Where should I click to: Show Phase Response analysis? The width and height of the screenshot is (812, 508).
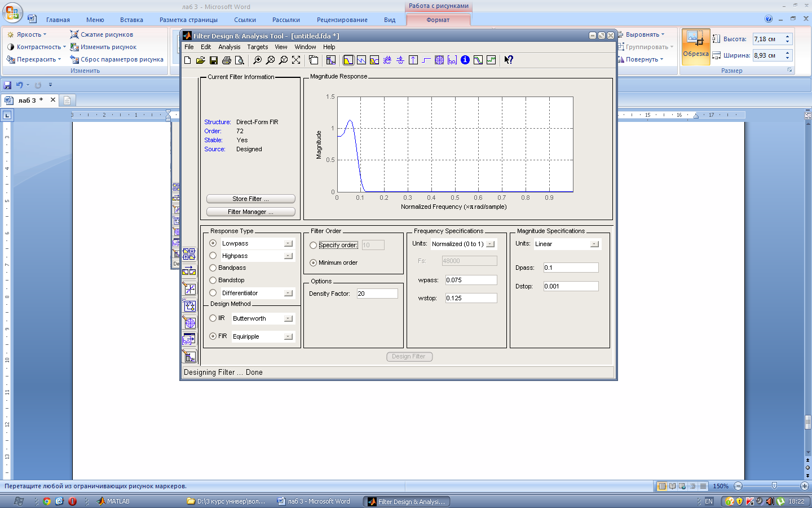(361, 60)
